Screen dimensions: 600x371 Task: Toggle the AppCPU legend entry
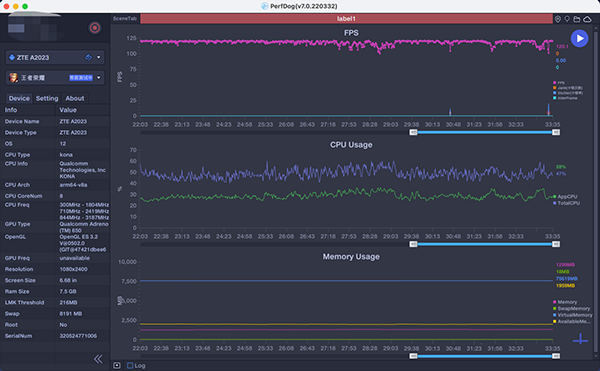(565, 197)
